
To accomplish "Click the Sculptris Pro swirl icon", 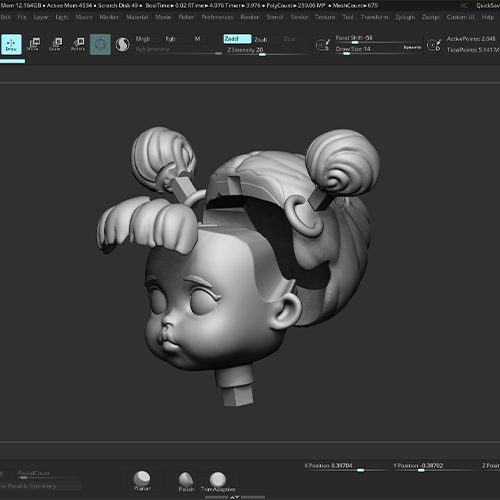I will pyautogui.click(x=122, y=44).
